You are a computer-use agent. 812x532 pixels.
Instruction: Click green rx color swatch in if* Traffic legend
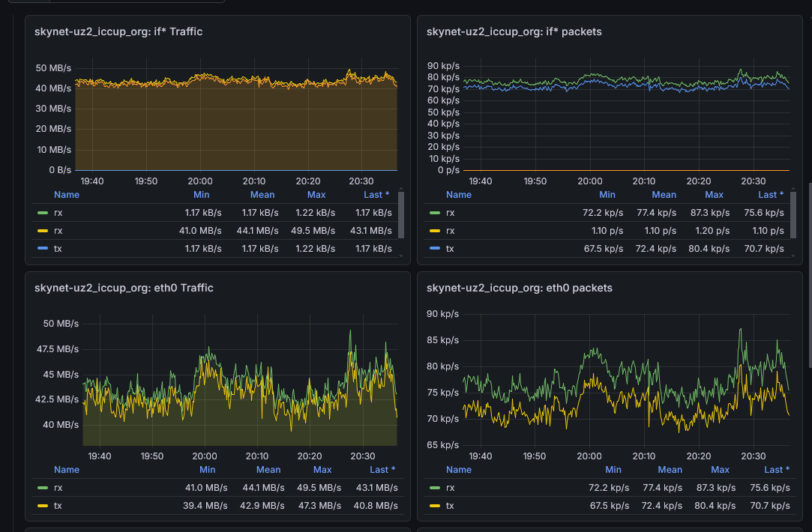[x=43, y=213]
